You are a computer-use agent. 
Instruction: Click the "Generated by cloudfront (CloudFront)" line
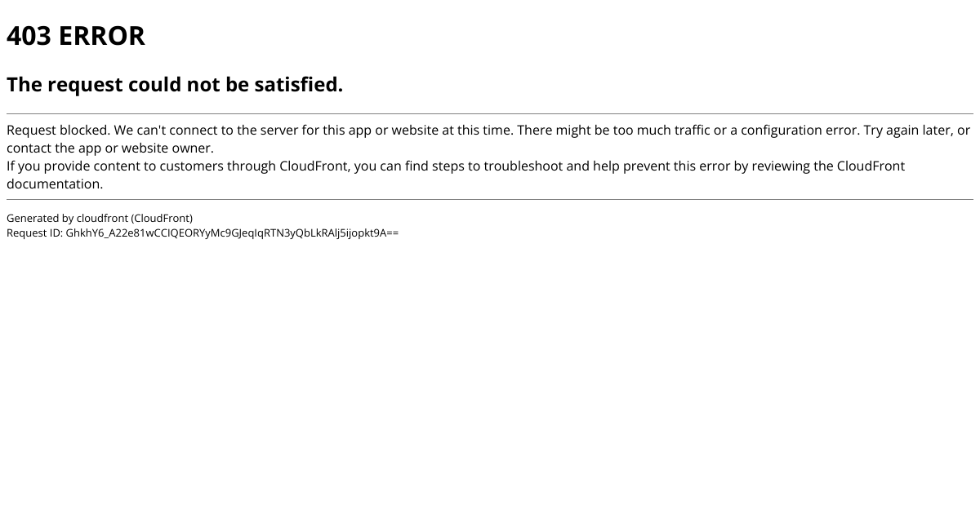(x=100, y=219)
